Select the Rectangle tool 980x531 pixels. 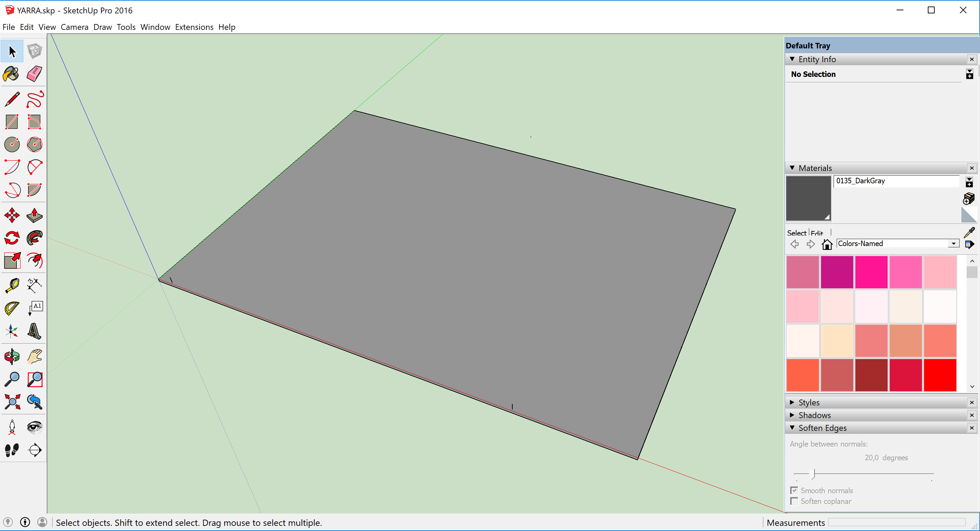point(12,122)
